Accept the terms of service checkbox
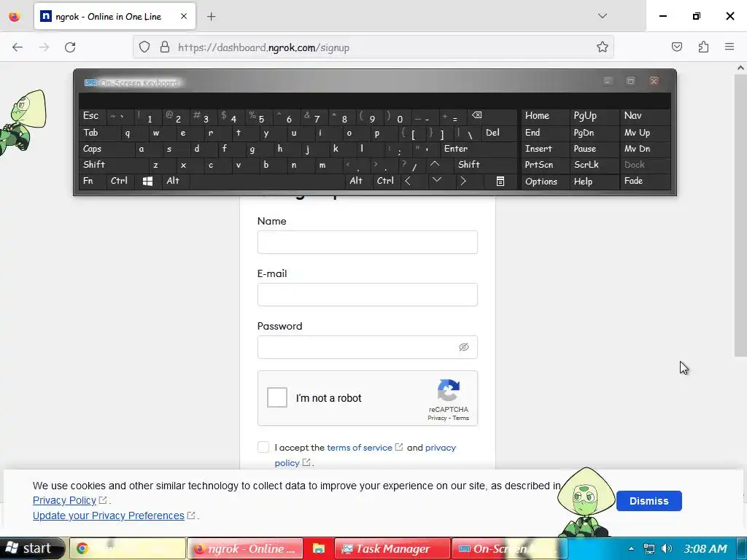The width and height of the screenshot is (747, 560). 263,447
